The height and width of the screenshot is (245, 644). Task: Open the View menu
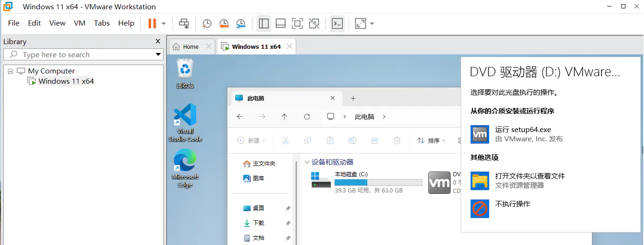click(x=57, y=23)
